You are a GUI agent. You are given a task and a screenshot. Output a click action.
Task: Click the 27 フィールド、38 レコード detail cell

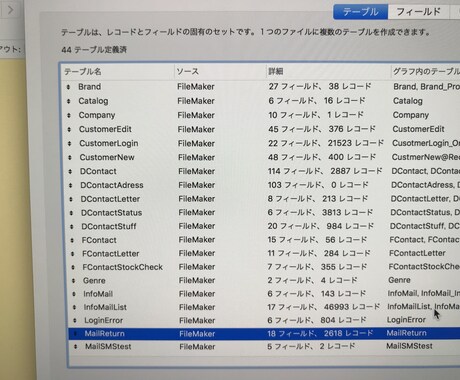coord(320,86)
